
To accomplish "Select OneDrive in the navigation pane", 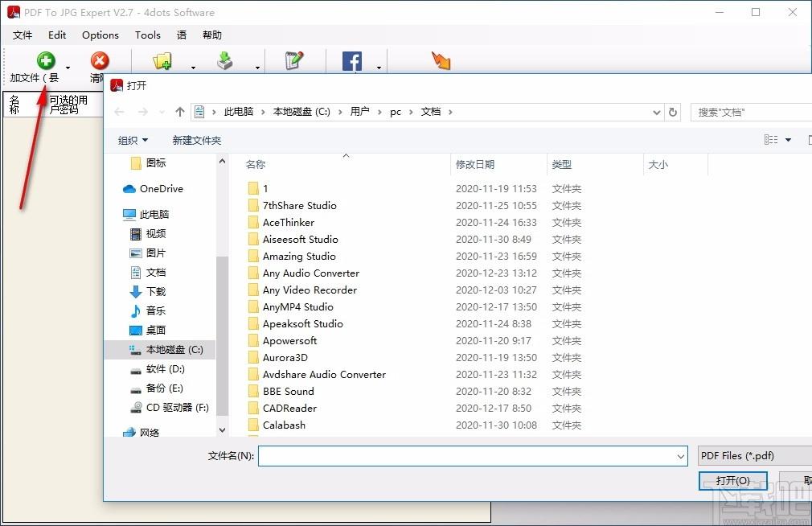I will [x=154, y=189].
